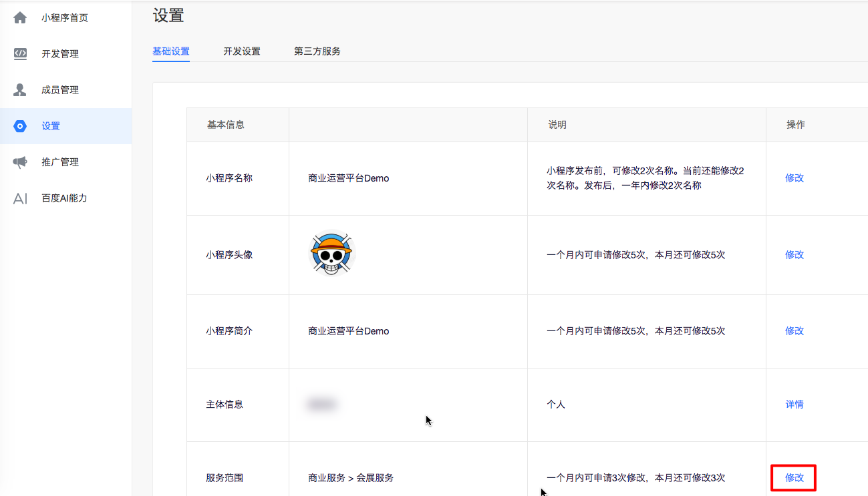Screen dimensions: 868x496
Task: Click 修改 for 小程序简介
Action: click(x=794, y=331)
